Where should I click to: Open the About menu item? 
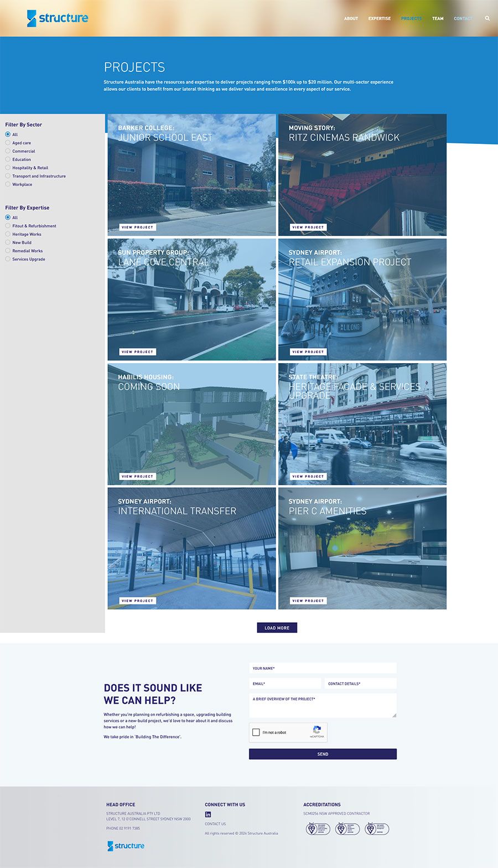pos(351,18)
